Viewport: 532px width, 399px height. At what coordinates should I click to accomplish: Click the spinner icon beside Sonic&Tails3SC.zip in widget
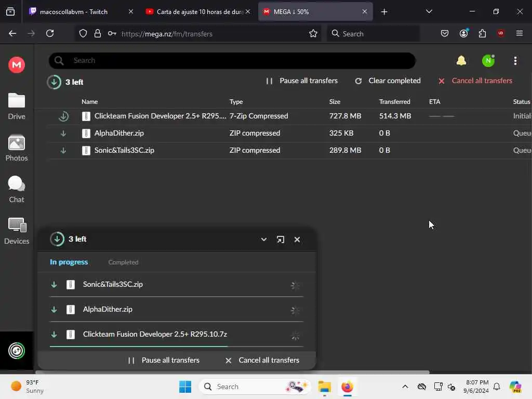click(x=295, y=286)
